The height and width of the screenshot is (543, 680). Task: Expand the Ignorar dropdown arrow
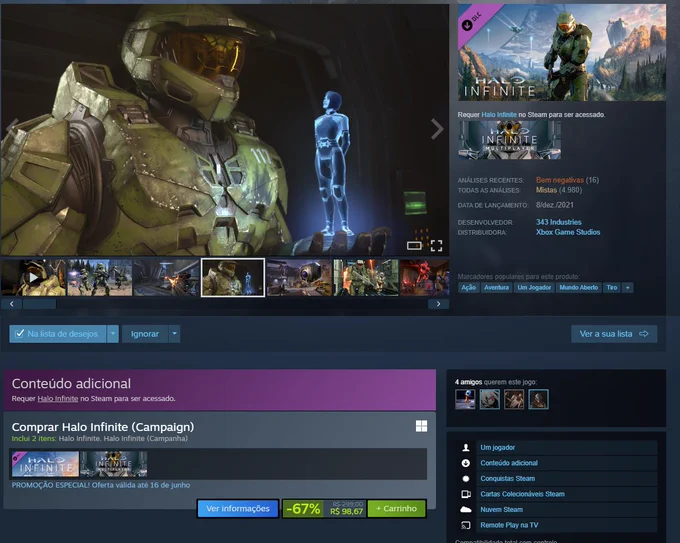(174, 334)
